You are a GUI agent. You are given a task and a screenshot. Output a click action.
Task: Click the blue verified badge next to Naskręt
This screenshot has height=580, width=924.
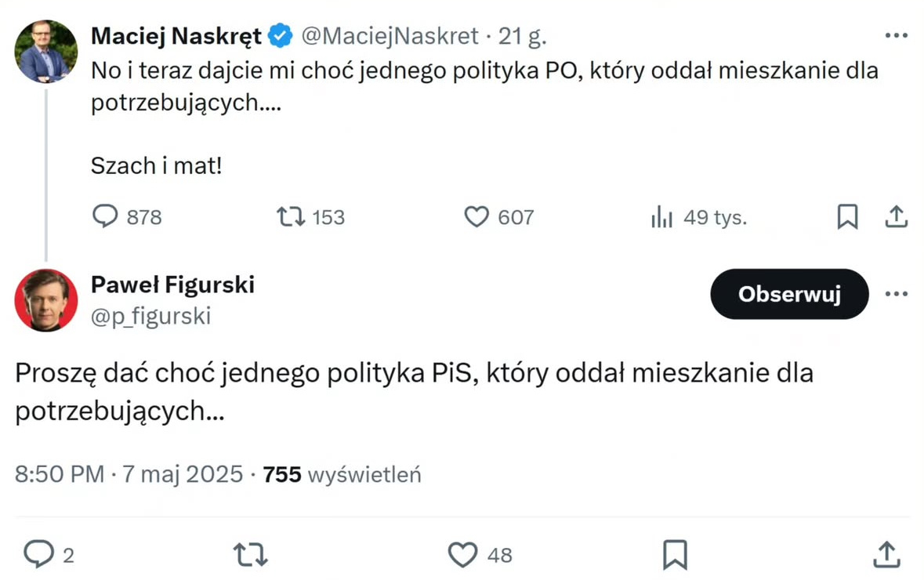pyautogui.click(x=281, y=36)
